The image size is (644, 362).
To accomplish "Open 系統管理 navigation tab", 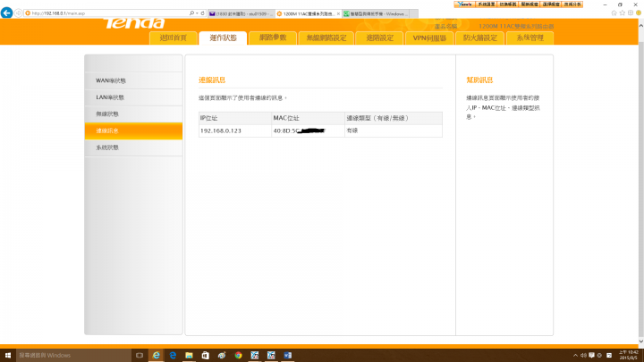I will (x=530, y=38).
